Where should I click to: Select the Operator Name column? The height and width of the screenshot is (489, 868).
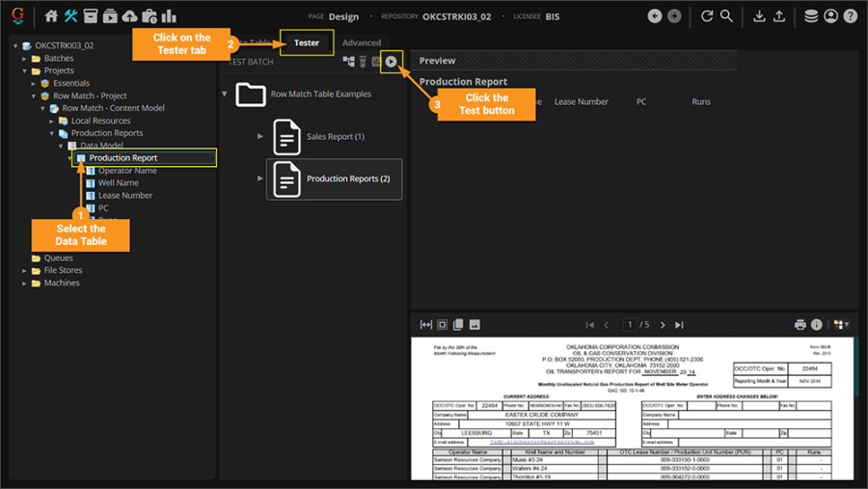(x=127, y=171)
